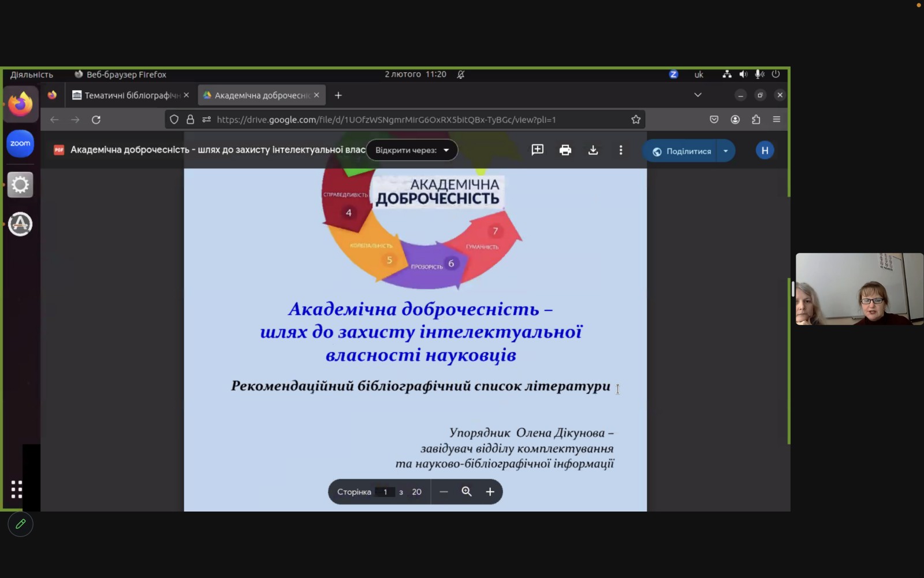List all tabs with chevron
Viewport: 924px width, 578px height.
[698, 95]
